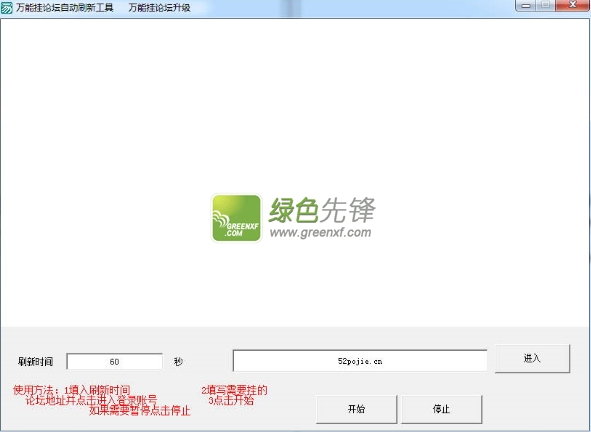Click the red text 如果需要暂停点击停止
The image size is (591, 432).
140,411
